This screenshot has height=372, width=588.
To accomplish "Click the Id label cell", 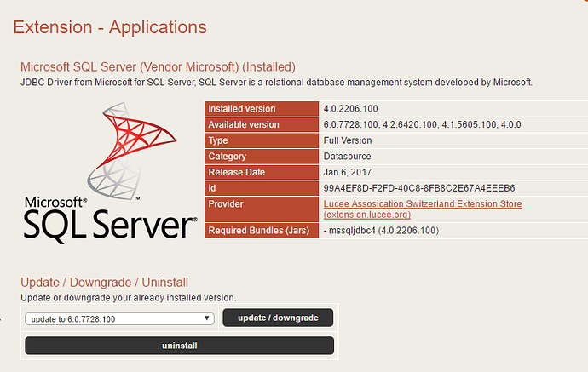I will [x=262, y=188].
